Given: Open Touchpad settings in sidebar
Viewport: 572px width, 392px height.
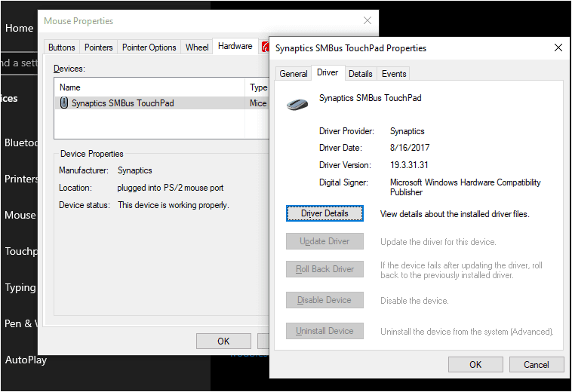Looking at the screenshot, I should tap(21, 251).
